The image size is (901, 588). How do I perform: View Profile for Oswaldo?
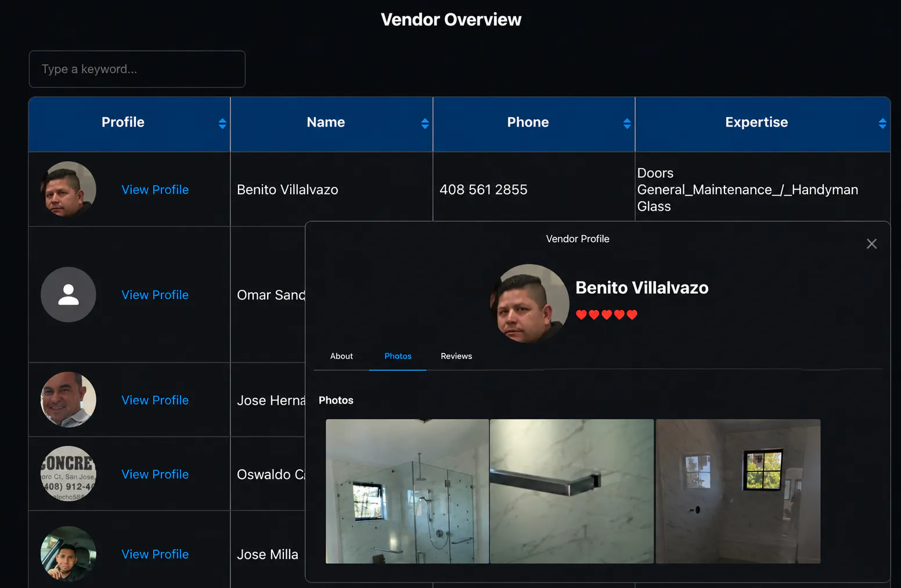click(155, 474)
